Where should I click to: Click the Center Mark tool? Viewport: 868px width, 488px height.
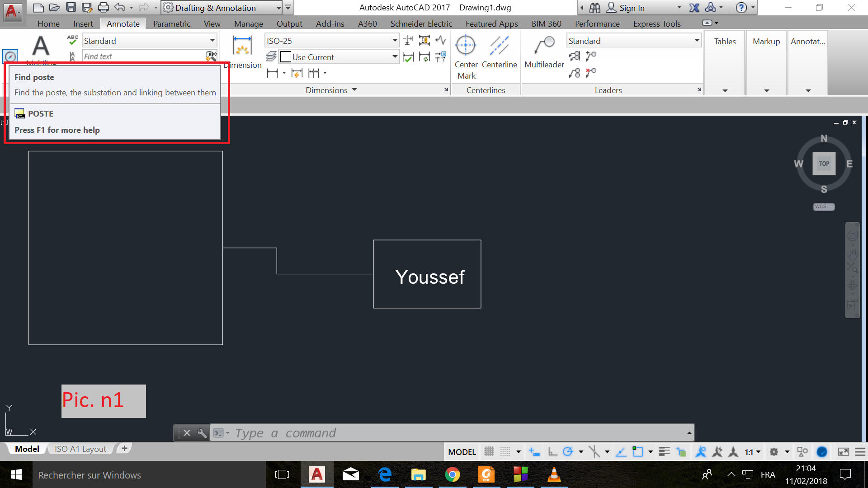coord(466,46)
